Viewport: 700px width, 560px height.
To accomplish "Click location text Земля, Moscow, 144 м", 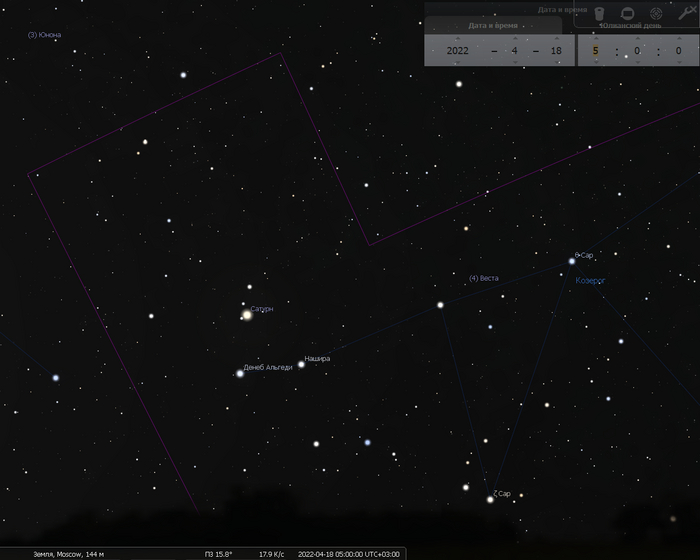I will (x=68, y=554).
